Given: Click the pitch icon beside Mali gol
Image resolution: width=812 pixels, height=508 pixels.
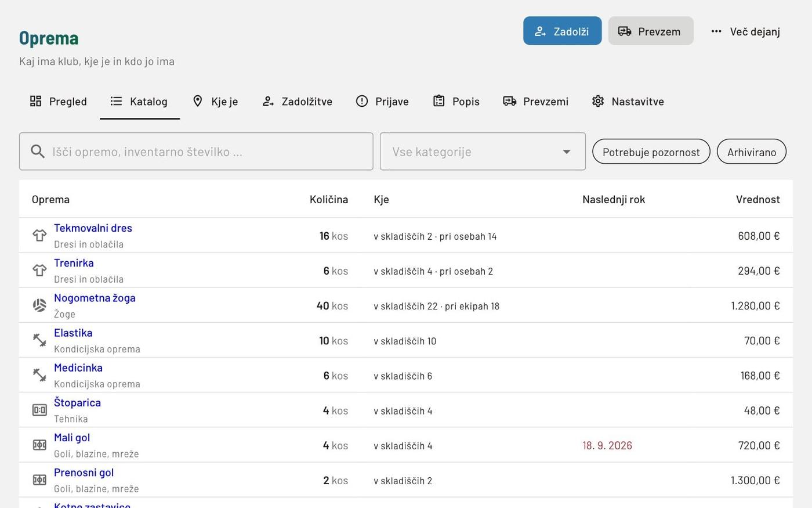Looking at the screenshot, I should coord(39,445).
